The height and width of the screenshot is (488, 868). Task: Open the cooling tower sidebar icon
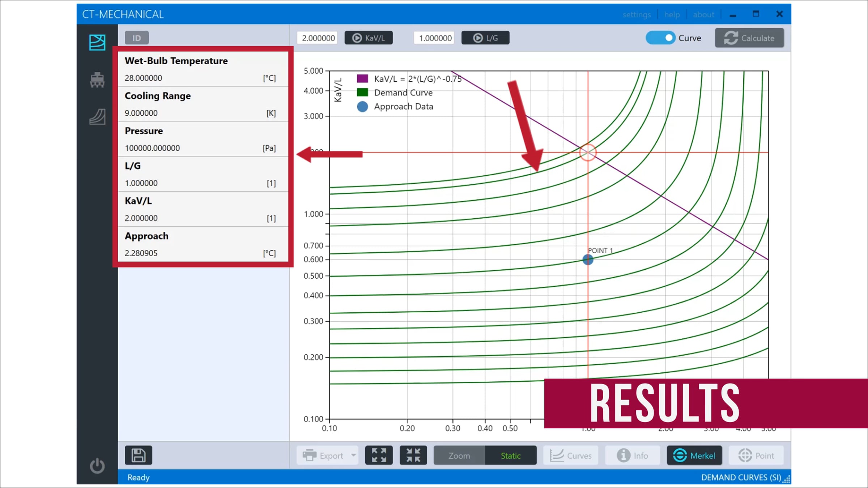(x=97, y=80)
